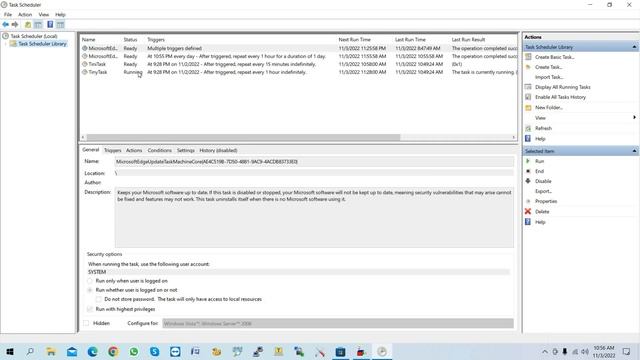Show hidden system tray icons chevron
The height and width of the screenshot is (360, 640).
click(545, 351)
